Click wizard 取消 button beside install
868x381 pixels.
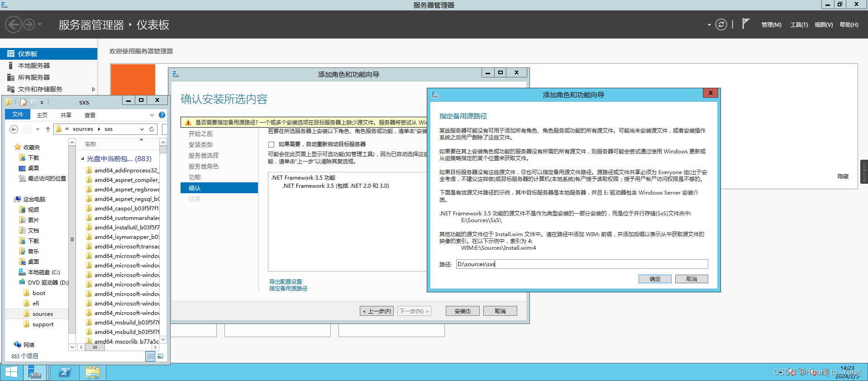500,311
